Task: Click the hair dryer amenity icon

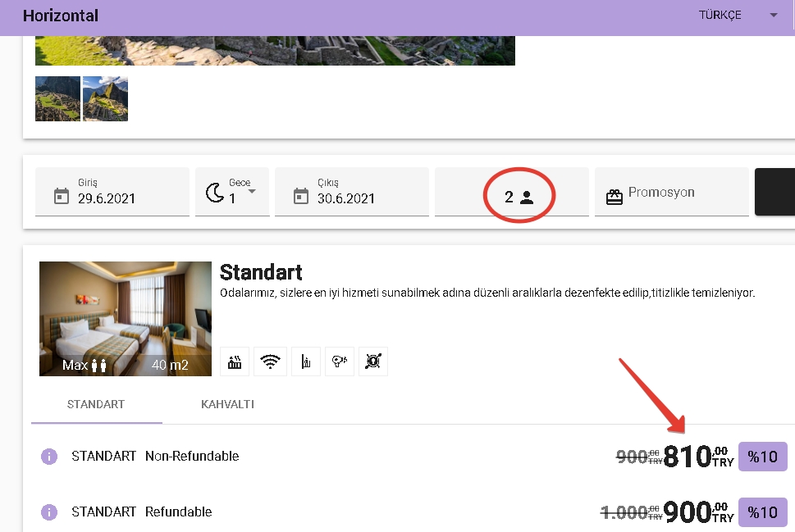Action: (x=339, y=361)
